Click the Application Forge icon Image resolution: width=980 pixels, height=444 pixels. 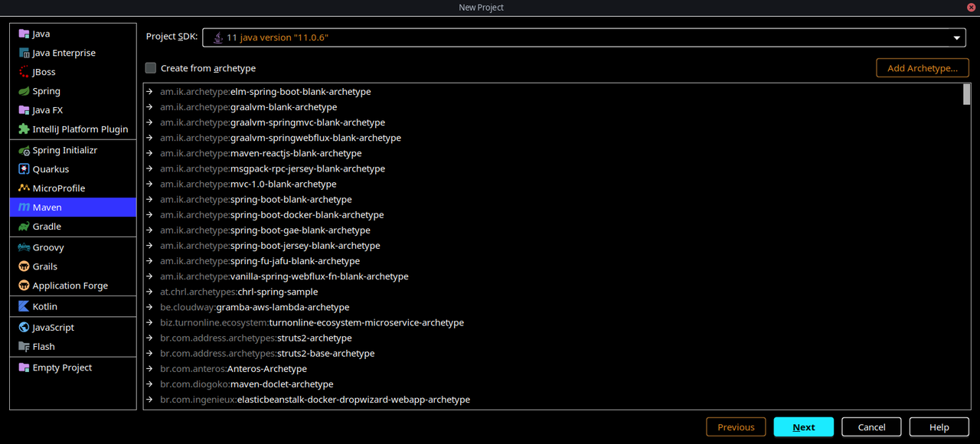pyautogui.click(x=24, y=286)
